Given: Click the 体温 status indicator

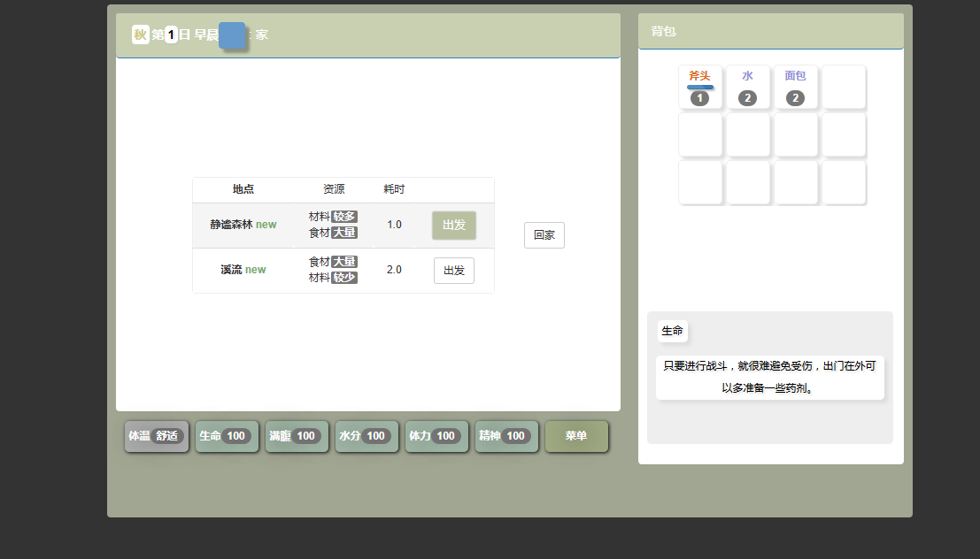Looking at the screenshot, I should tap(157, 436).
